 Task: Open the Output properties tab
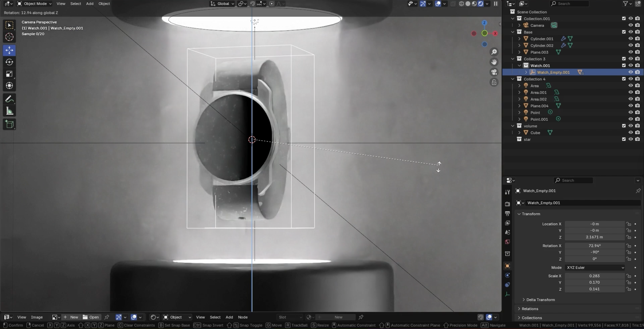coord(507,213)
